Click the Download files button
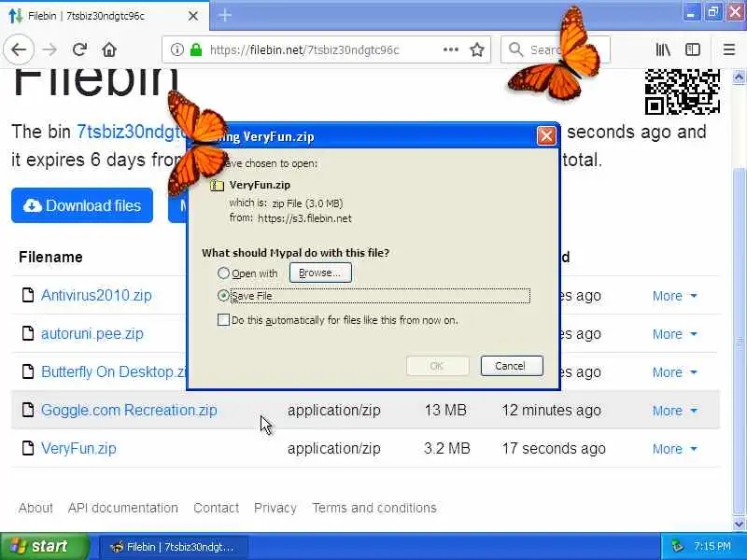 [82, 205]
